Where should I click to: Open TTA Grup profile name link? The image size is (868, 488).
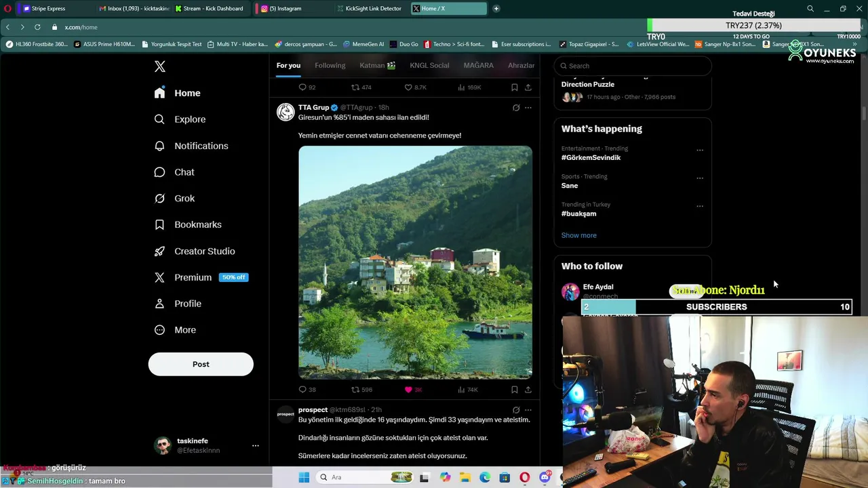coord(313,107)
